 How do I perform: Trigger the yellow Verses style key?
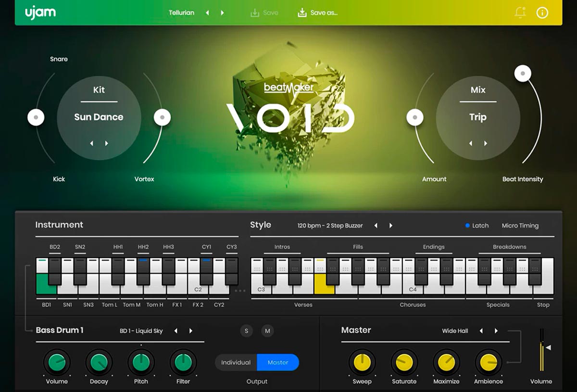324,284
